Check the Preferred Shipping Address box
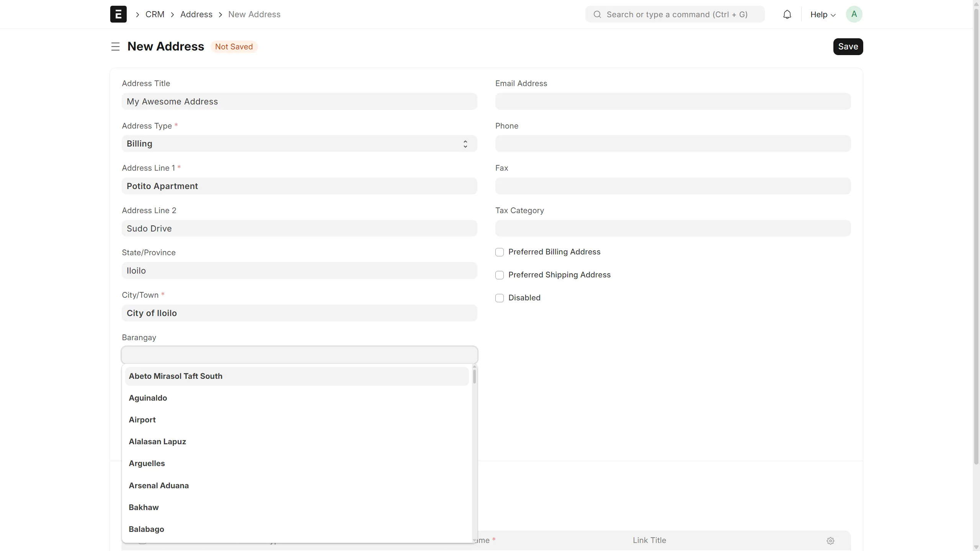 500,275
